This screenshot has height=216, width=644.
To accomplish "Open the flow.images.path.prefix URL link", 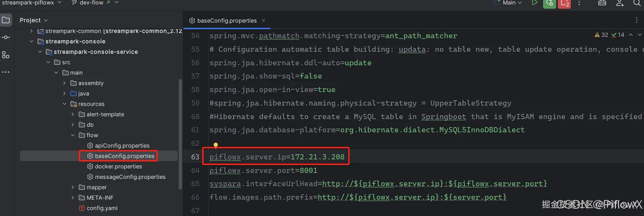I will click(x=412, y=197).
